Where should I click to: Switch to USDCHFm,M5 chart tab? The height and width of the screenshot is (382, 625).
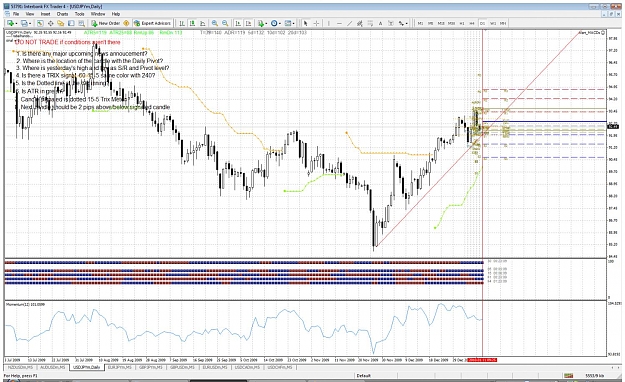tap(279, 367)
